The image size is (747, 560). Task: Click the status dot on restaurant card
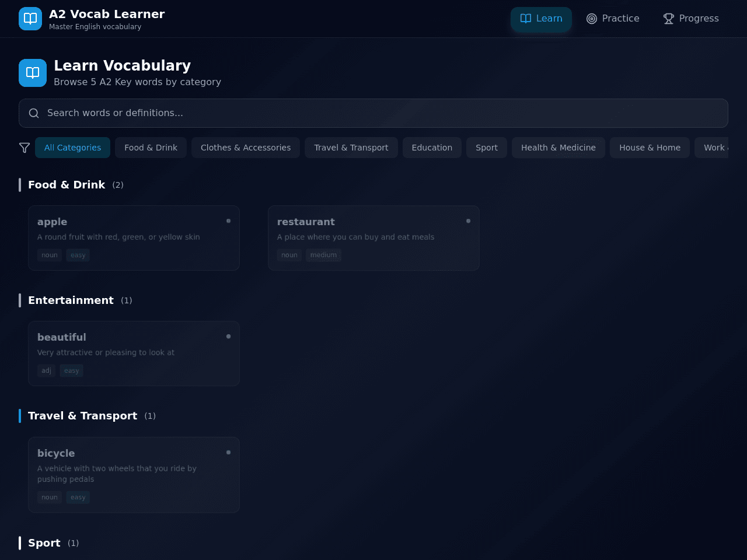[468, 220]
